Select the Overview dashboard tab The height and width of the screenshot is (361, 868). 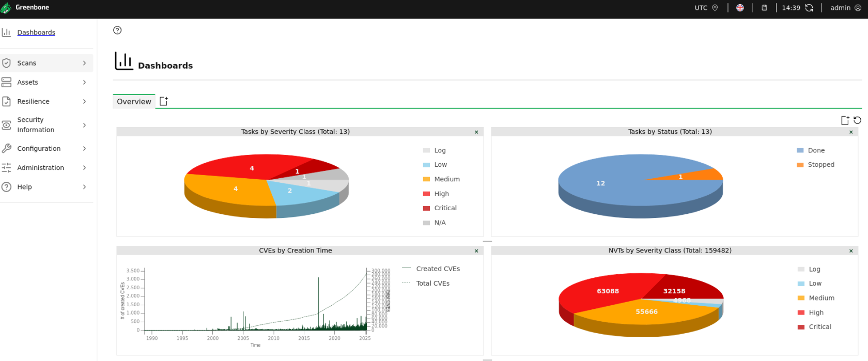pyautogui.click(x=134, y=102)
